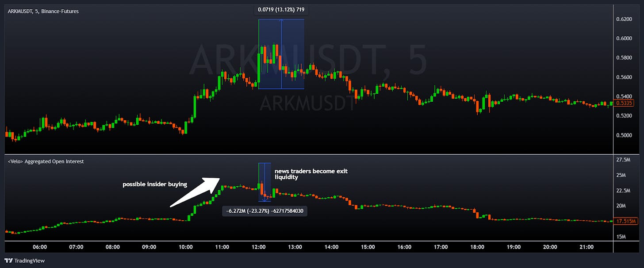Click the 21:00 time axis label
The image size is (644, 268).
coord(586,247)
